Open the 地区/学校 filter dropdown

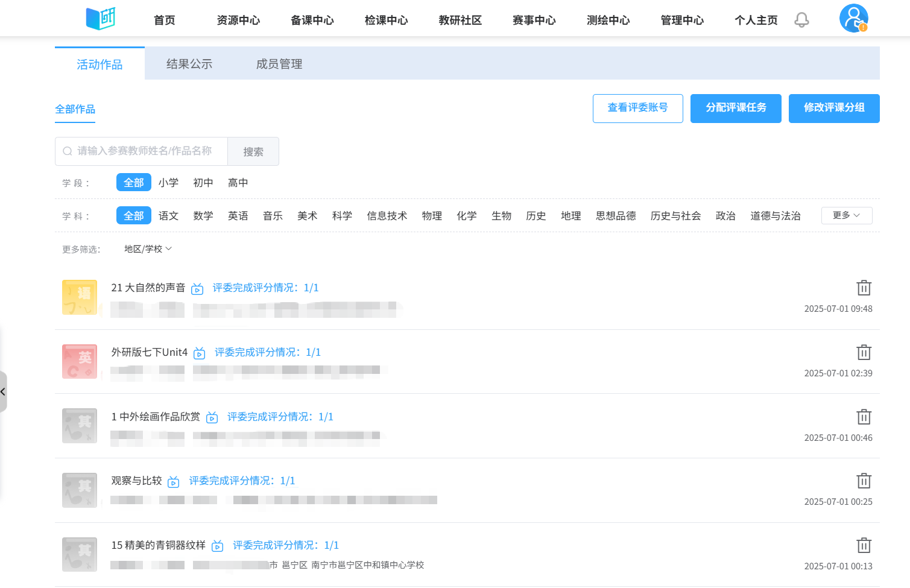coord(148,249)
